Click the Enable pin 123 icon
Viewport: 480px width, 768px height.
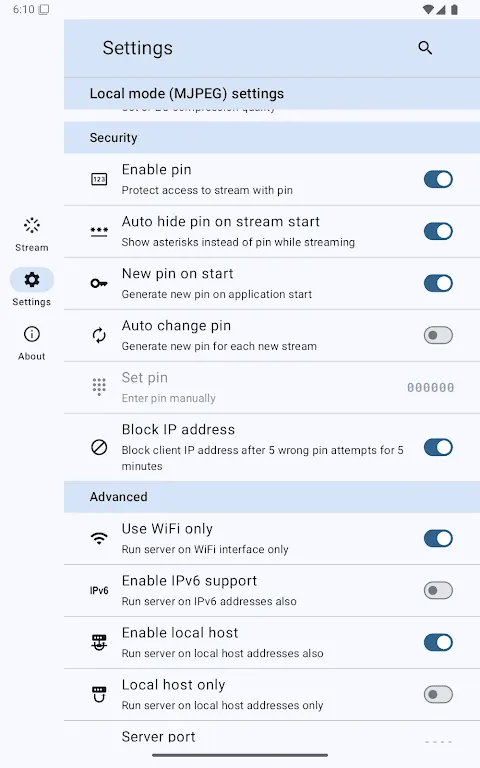(x=99, y=179)
